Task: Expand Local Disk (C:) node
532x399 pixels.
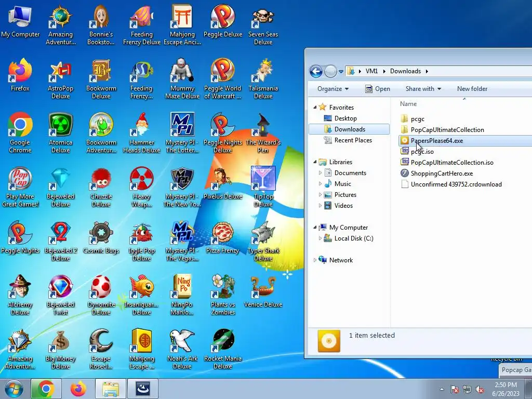Action: (320, 238)
